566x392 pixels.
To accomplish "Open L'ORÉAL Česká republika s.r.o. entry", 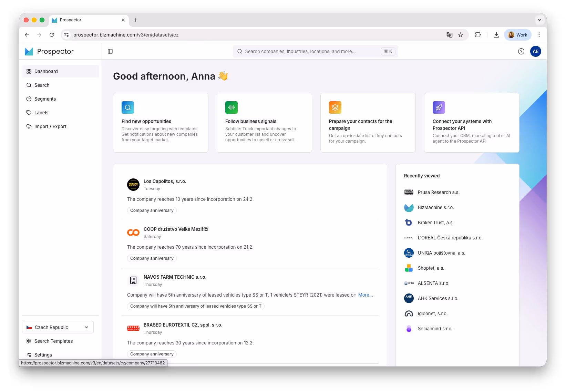I will pos(450,238).
